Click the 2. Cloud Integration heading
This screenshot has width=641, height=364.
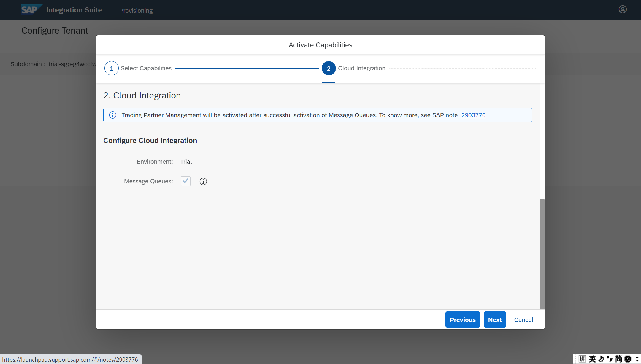(x=142, y=96)
